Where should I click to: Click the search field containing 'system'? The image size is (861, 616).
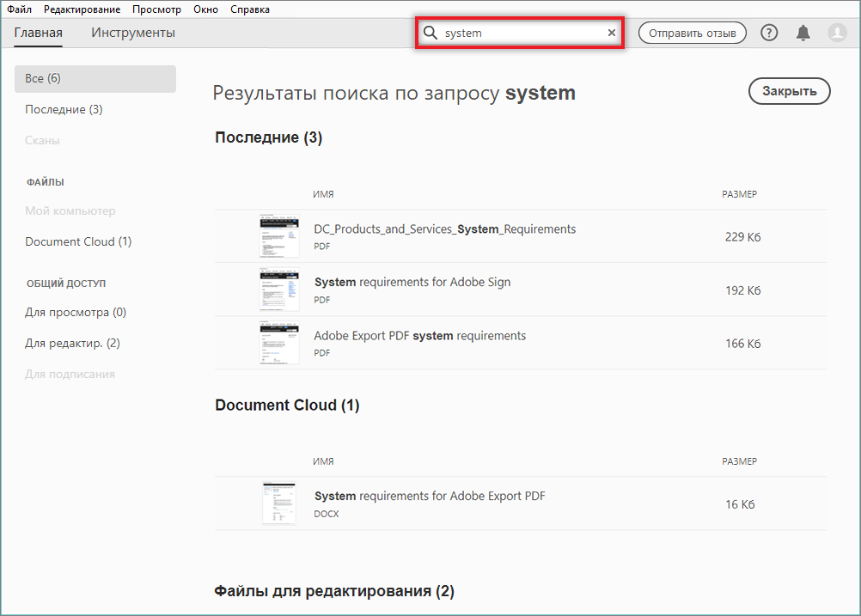point(520,33)
